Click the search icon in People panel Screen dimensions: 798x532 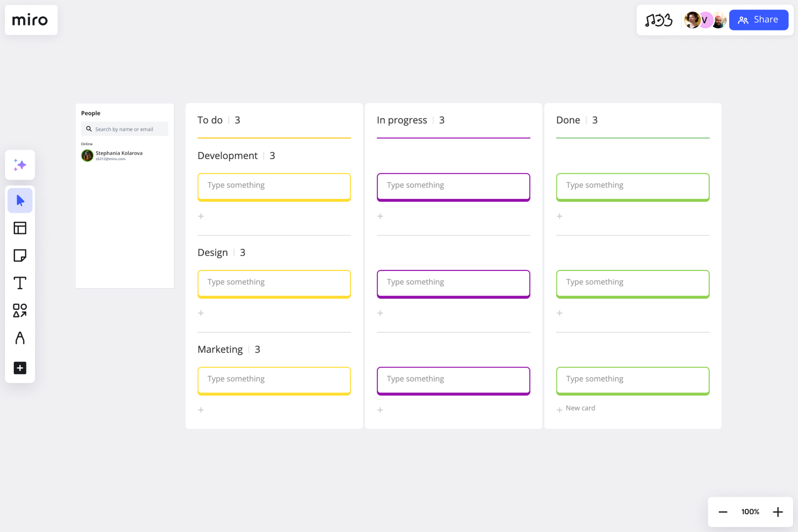click(x=89, y=129)
